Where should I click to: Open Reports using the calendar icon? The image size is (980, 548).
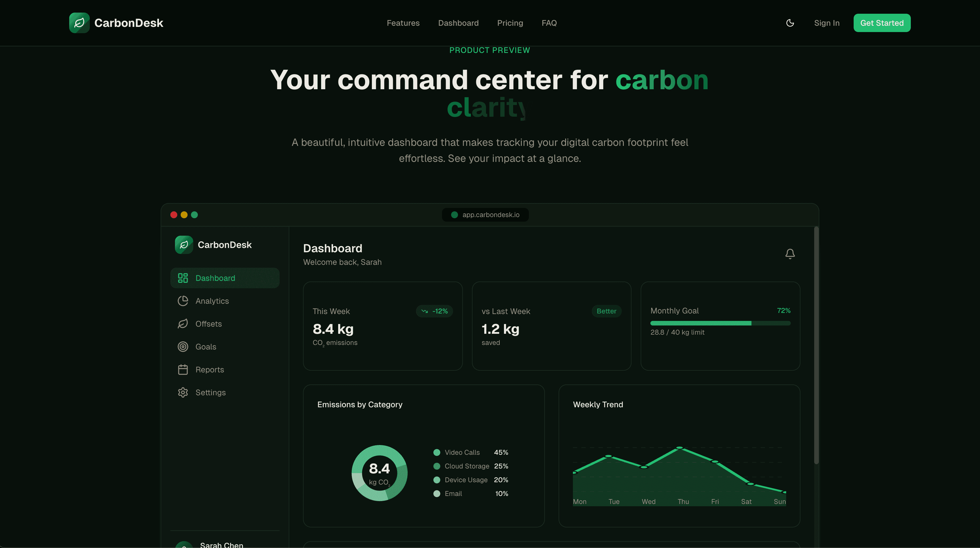[x=183, y=369]
